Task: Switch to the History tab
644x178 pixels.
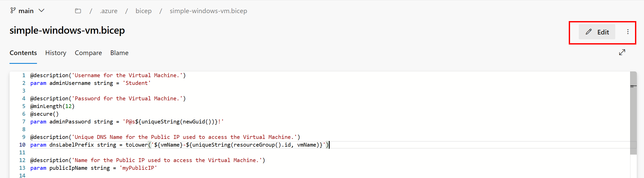Action: [56, 53]
